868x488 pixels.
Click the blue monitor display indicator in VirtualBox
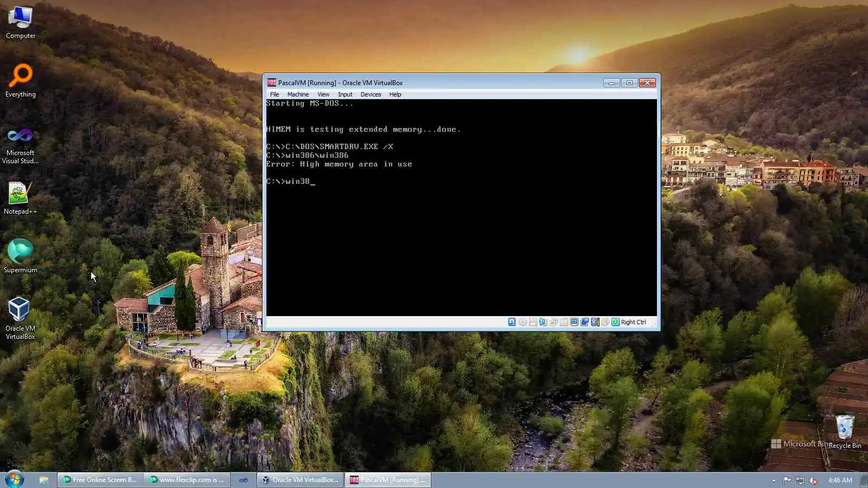point(574,322)
